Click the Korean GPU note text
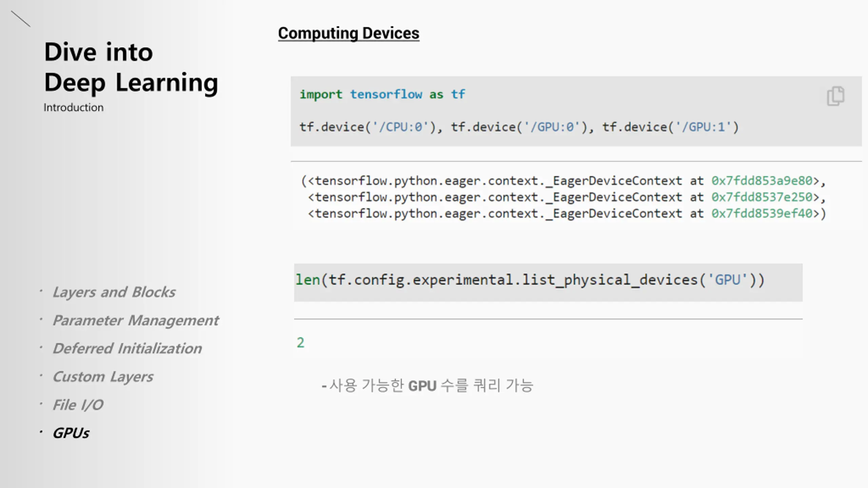The height and width of the screenshot is (488, 868). (x=427, y=386)
